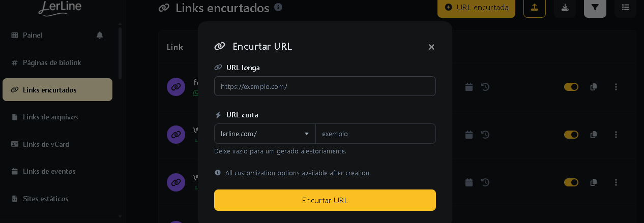Click calendar icon in the first link row

pyautogui.click(x=469, y=87)
